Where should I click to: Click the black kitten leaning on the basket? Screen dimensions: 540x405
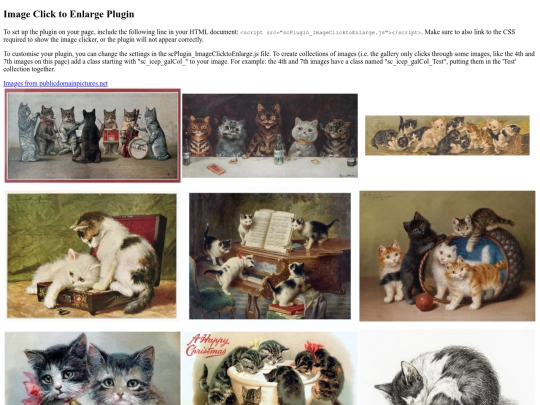click(x=418, y=255)
